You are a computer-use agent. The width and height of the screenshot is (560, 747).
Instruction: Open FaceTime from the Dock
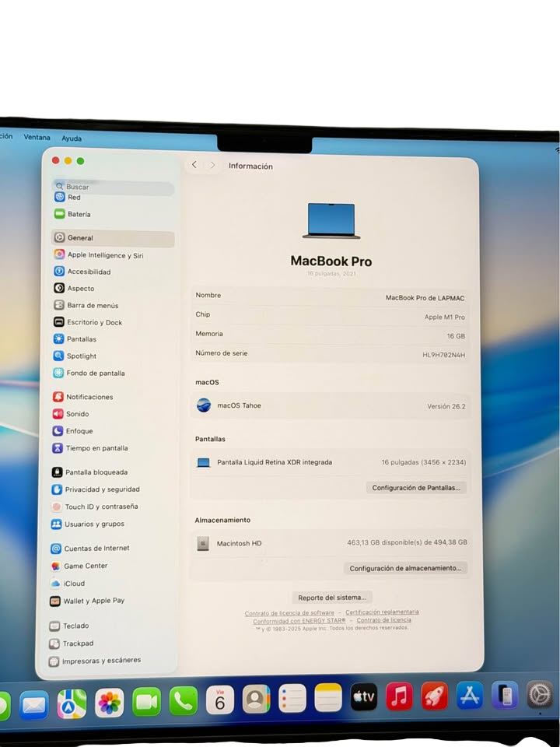146,702
